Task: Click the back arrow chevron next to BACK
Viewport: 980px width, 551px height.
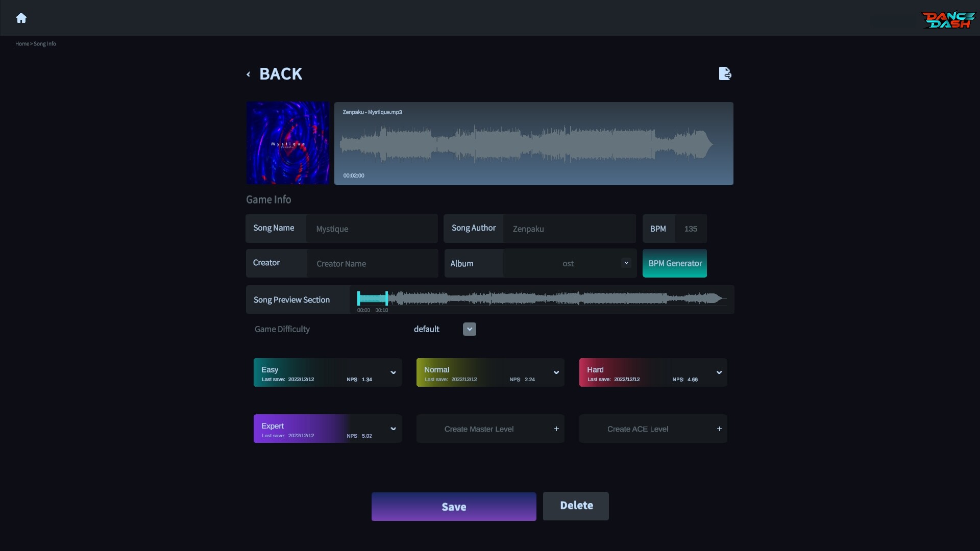Action: (249, 74)
